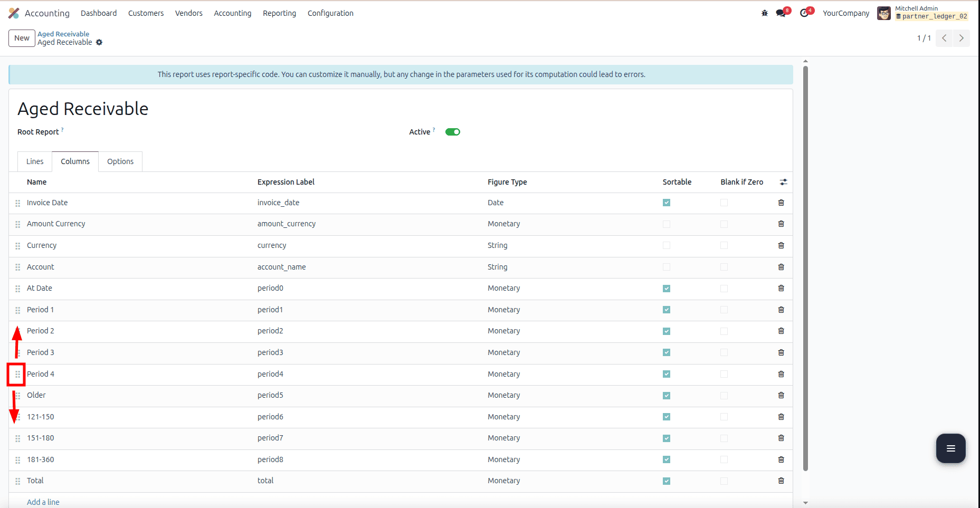Click the Expression Label column header

(x=286, y=182)
